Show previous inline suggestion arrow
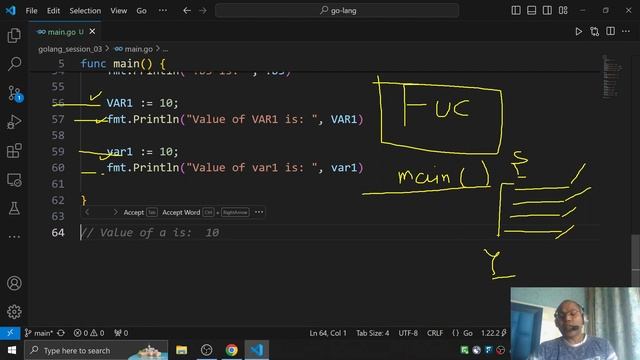 coord(87,212)
